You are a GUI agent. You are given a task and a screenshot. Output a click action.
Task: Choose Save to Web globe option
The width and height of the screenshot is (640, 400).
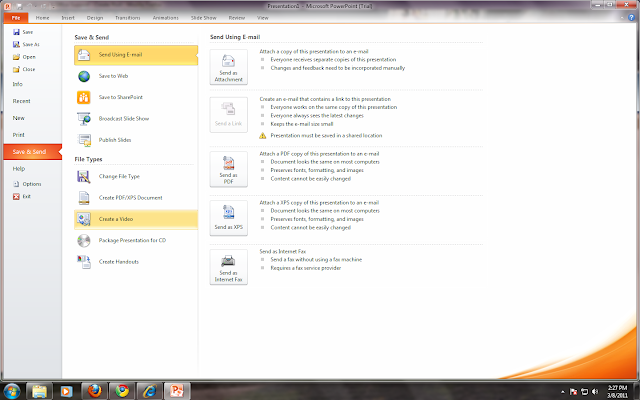tap(136, 76)
